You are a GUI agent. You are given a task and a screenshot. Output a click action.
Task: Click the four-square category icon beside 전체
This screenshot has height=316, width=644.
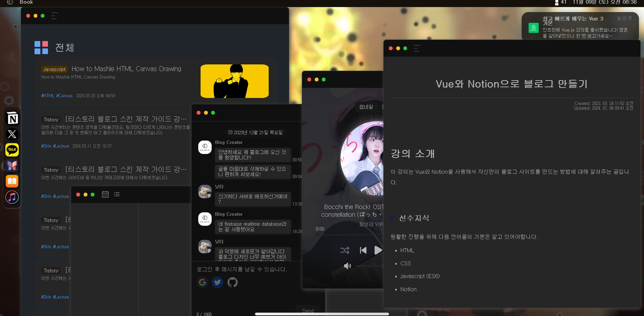click(x=41, y=48)
